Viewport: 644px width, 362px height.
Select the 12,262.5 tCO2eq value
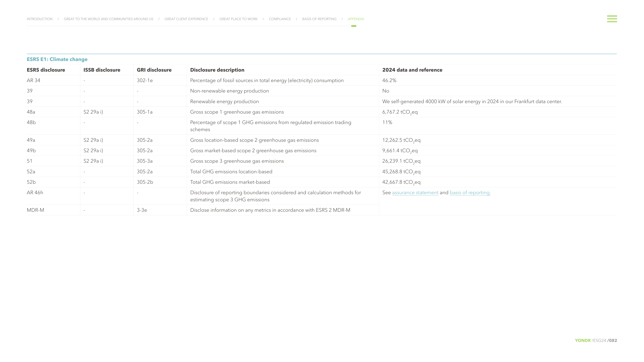[401, 140]
